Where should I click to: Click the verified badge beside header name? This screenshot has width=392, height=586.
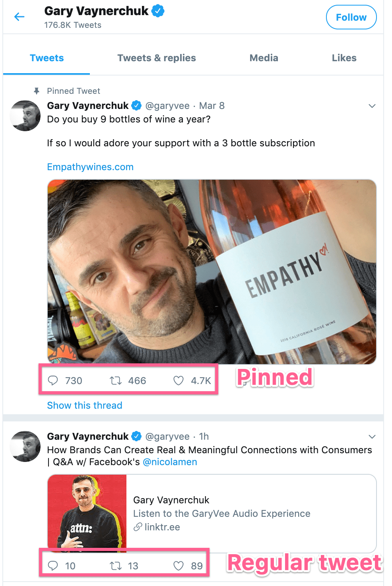coord(158,11)
